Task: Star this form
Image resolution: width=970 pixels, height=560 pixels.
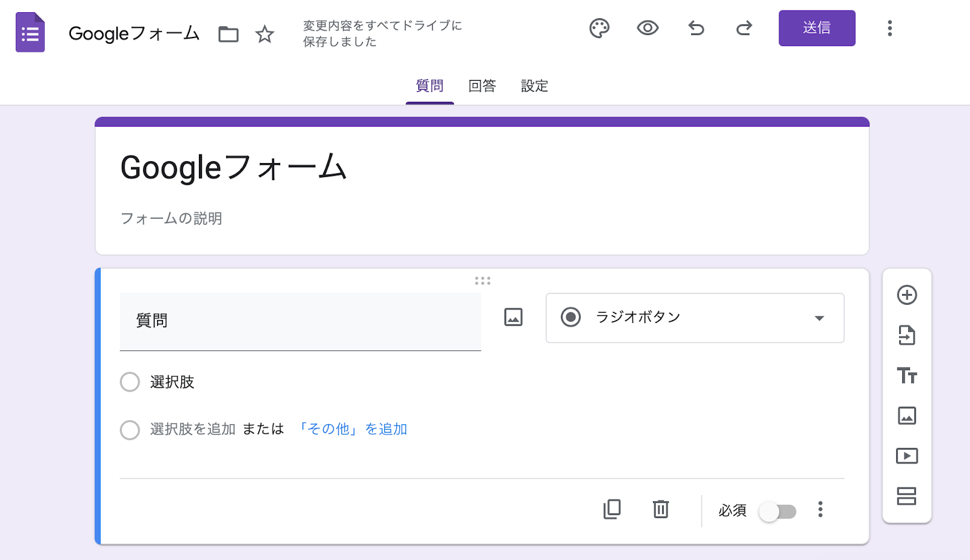Action: click(x=264, y=34)
